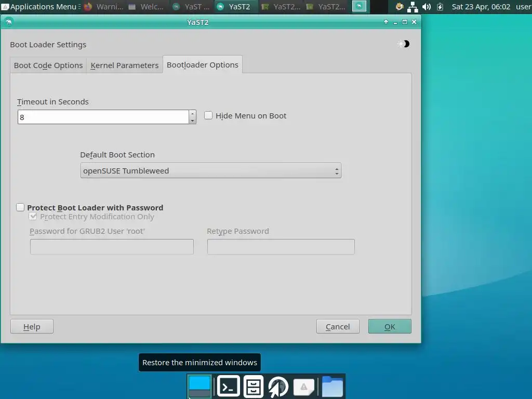Open the Help button
532x399 pixels.
(32, 326)
